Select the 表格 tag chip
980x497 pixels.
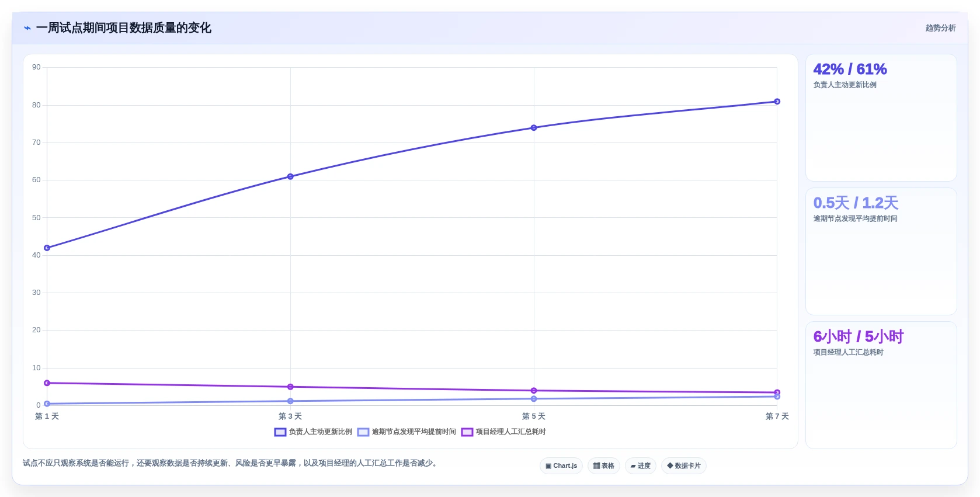(x=604, y=466)
